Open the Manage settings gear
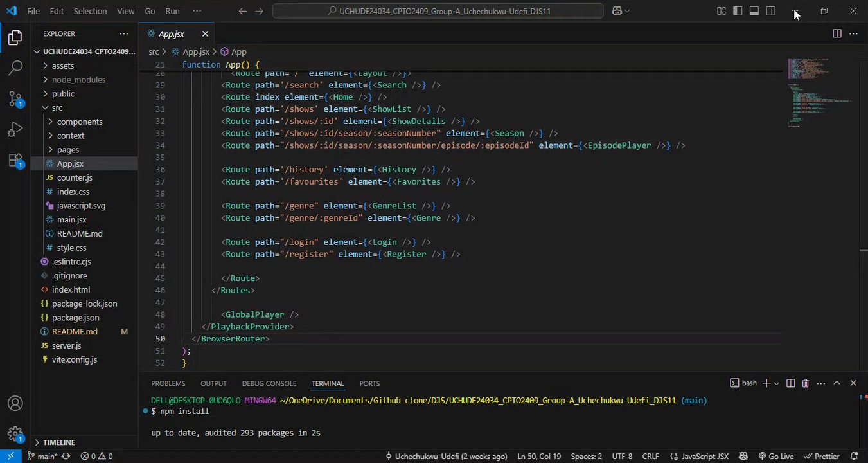The height and width of the screenshot is (463, 868). (15, 434)
